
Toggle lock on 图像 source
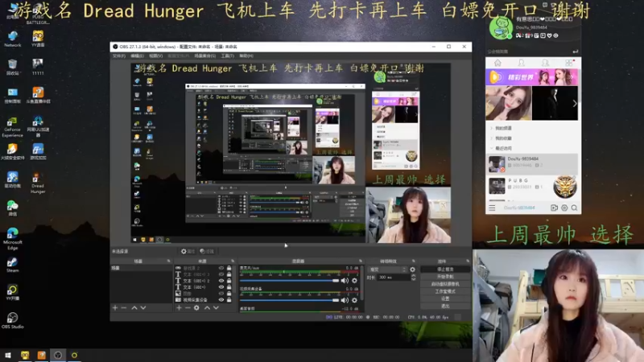coord(229,294)
